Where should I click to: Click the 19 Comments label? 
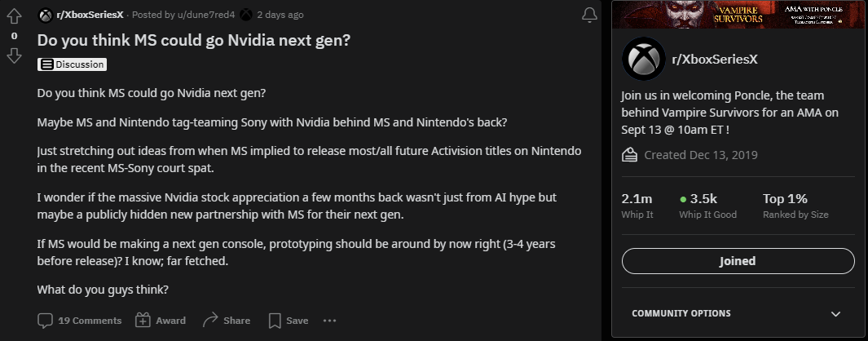point(90,321)
